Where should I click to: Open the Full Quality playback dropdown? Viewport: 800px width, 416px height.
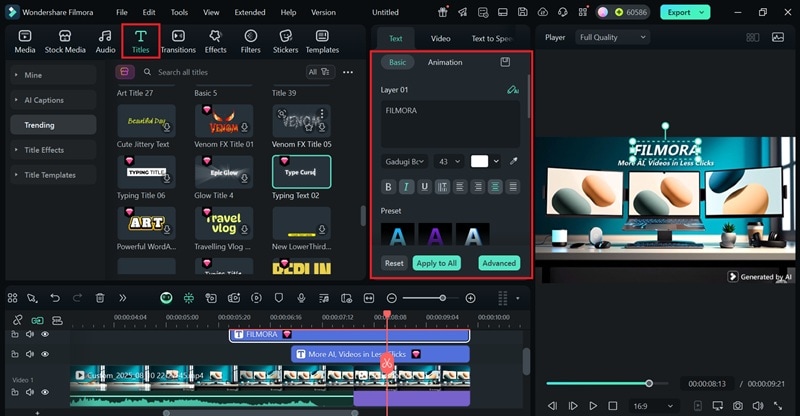pyautogui.click(x=613, y=37)
